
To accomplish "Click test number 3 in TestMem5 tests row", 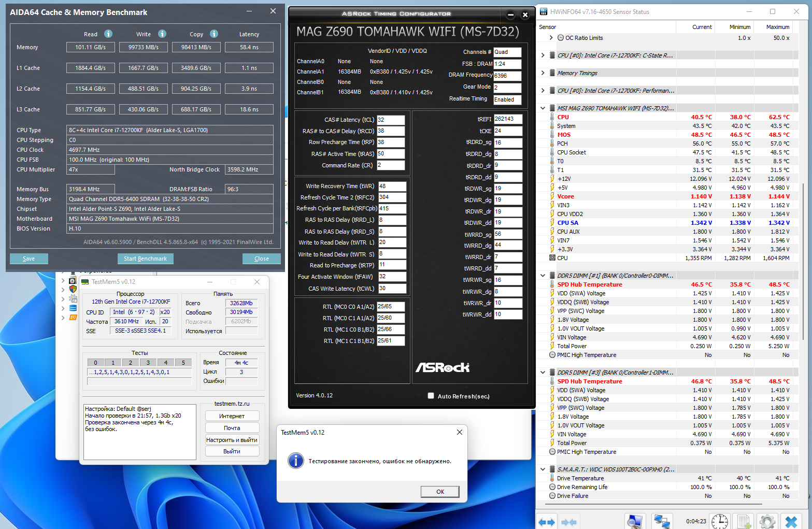I will tap(148, 363).
